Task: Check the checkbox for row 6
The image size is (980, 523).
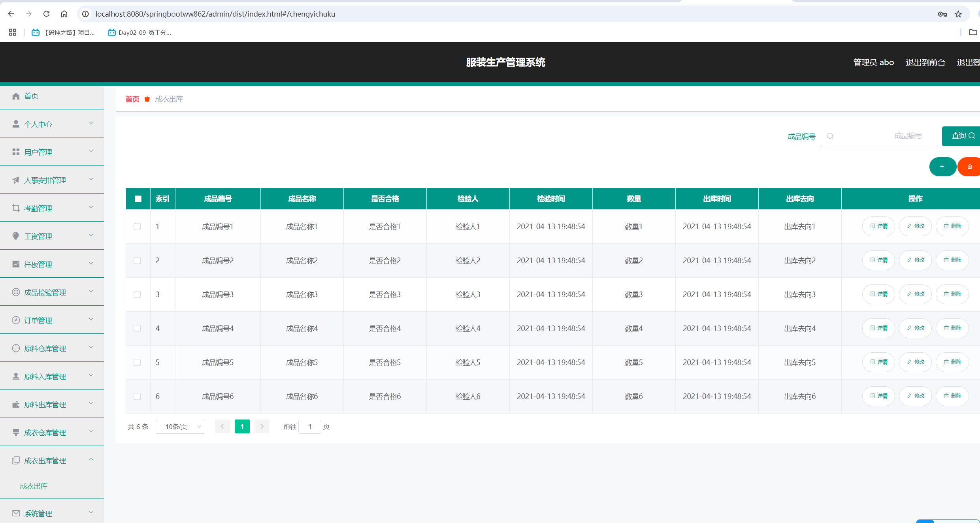Action: [137, 396]
